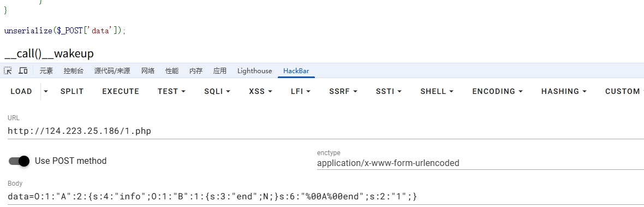Open the 控制台 console tab
The width and height of the screenshot is (644, 207).
(x=74, y=70)
